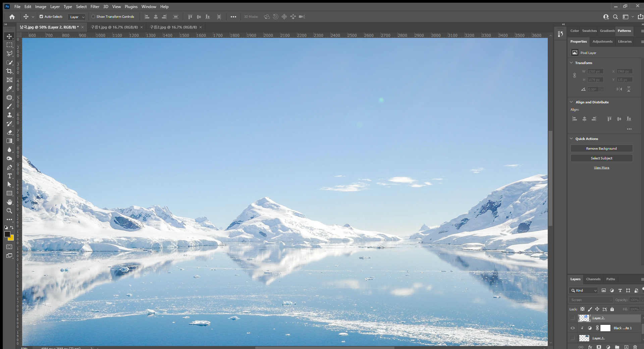Image resolution: width=644 pixels, height=349 pixels.
Task: Select the Path Selection tool
Action: 9,185
